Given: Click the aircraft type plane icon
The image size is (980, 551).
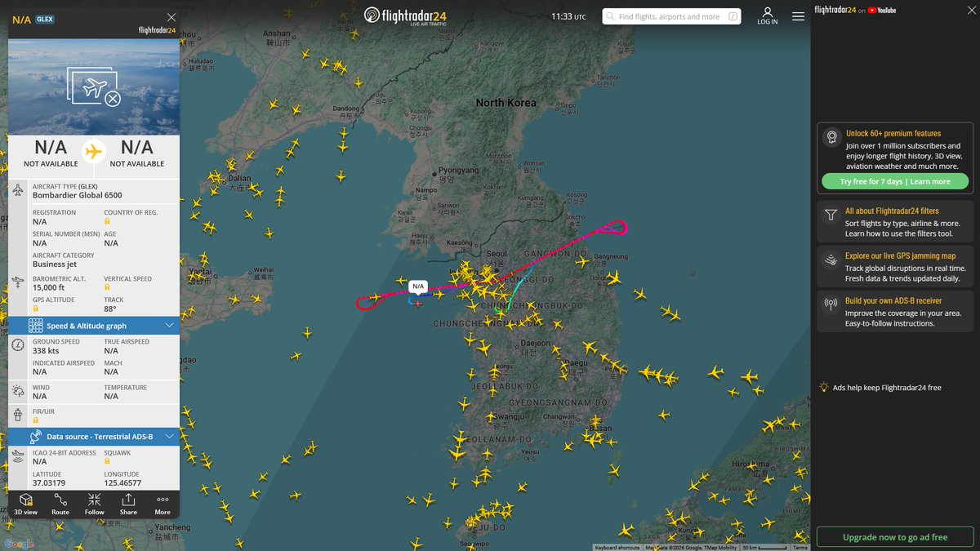Looking at the screenshot, I should pos(18,190).
